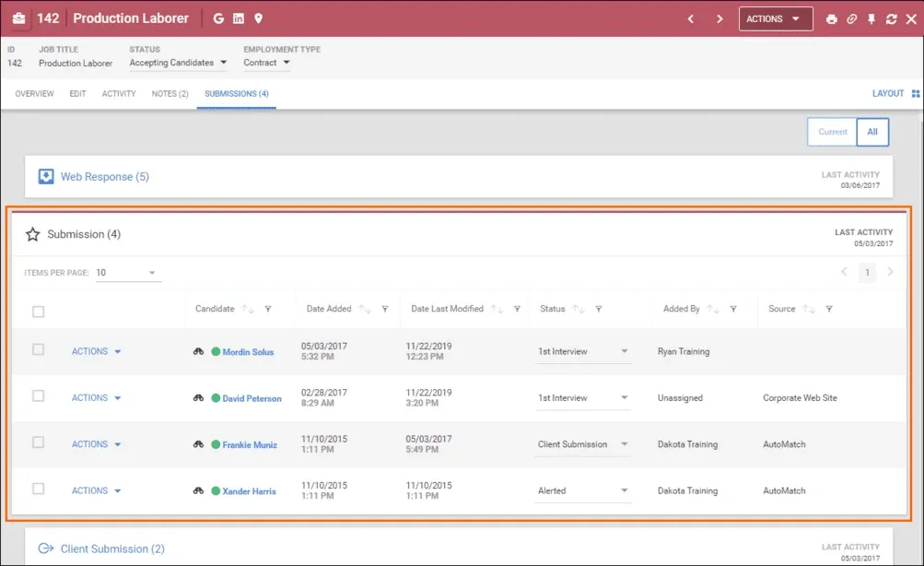Switch submissions view to All
This screenshot has height=566, width=924.
tap(872, 132)
